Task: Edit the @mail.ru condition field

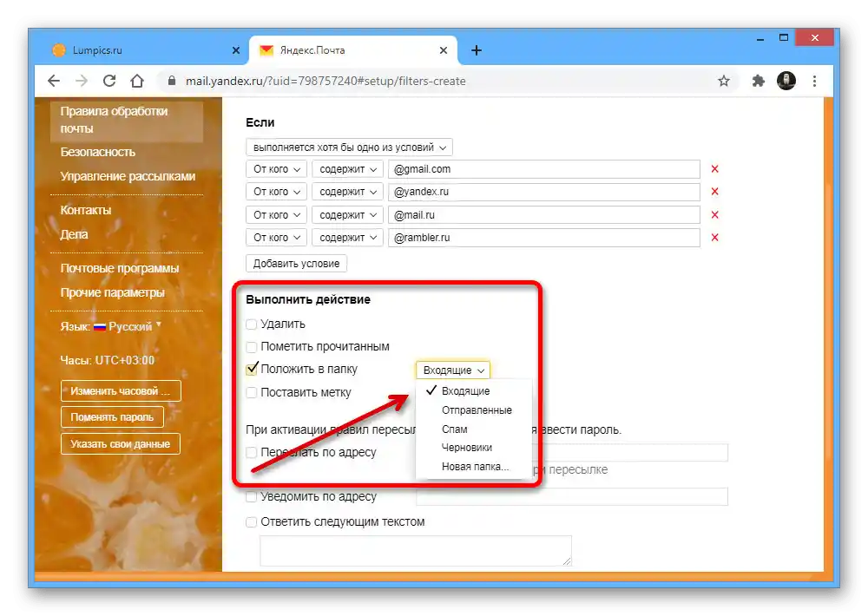Action: pyautogui.click(x=544, y=215)
